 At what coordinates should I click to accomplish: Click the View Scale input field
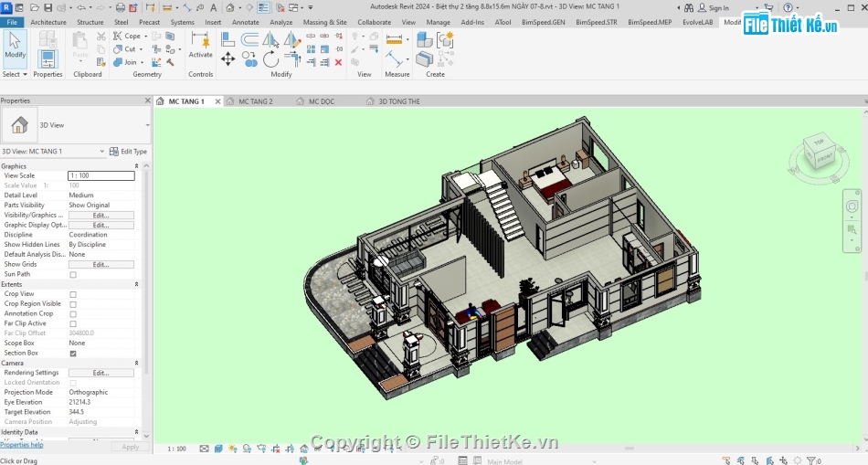point(101,175)
